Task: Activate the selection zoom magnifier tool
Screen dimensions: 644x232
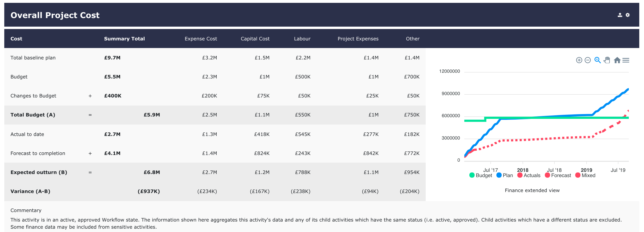Action: [x=597, y=60]
